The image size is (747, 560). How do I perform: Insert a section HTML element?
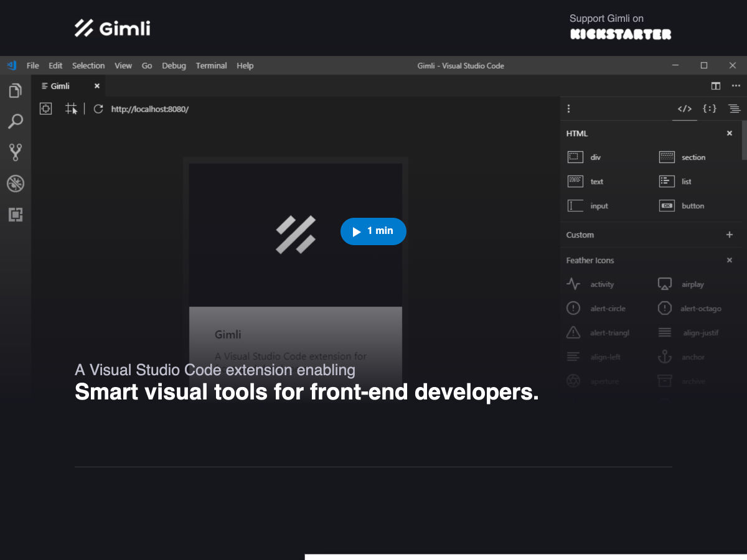(x=682, y=157)
